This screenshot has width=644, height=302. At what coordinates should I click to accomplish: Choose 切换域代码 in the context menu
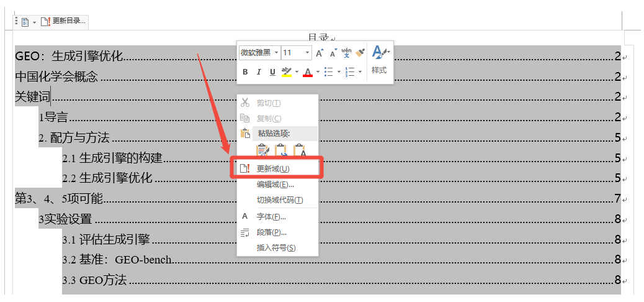(279, 199)
